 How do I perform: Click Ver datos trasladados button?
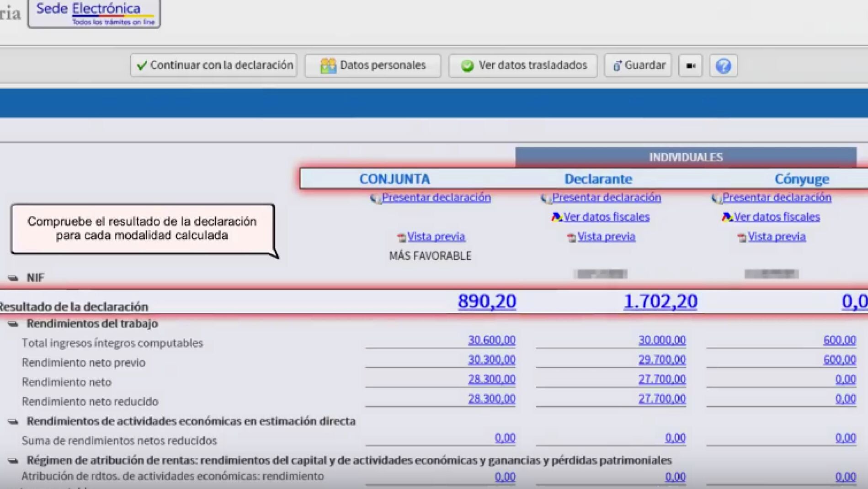(x=523, y=65)
